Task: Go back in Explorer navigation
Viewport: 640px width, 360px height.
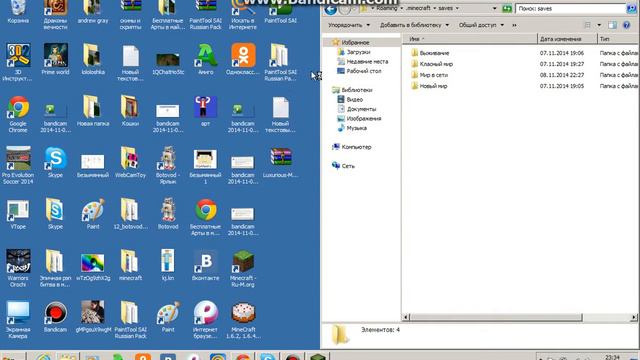Action: [331, 9]
